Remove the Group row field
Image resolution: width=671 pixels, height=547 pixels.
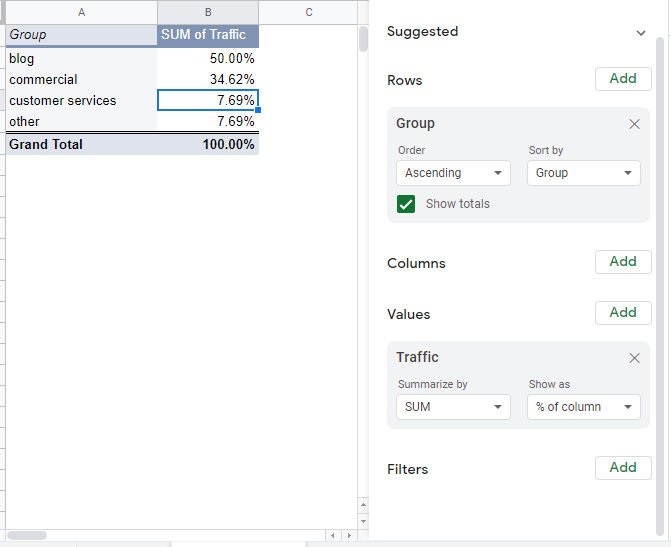click(x=634, y=124)
